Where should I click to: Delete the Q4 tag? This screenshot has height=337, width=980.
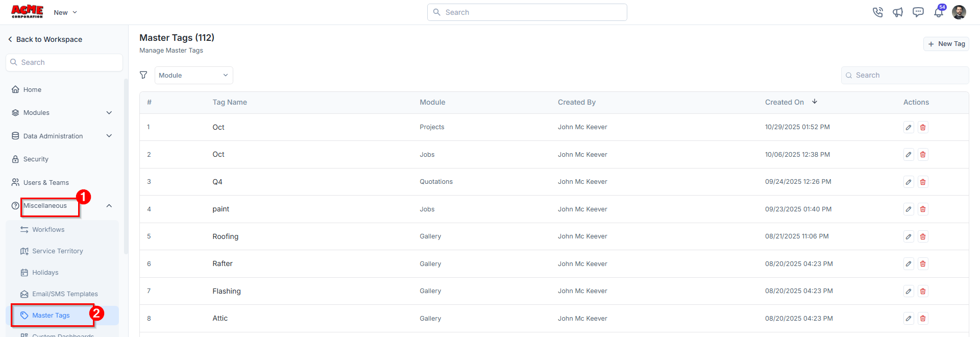pos(923,182)
